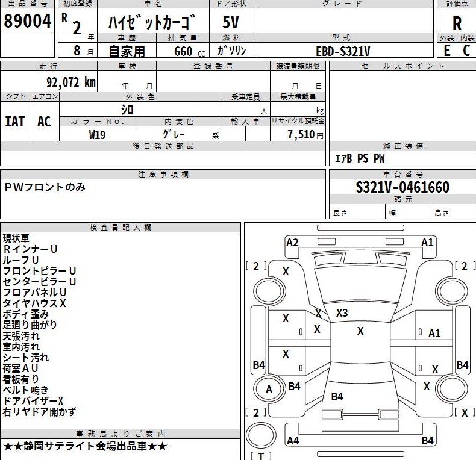Click interior grade letter C
Screen dimensions: 476x460
[x=466, y=51]
